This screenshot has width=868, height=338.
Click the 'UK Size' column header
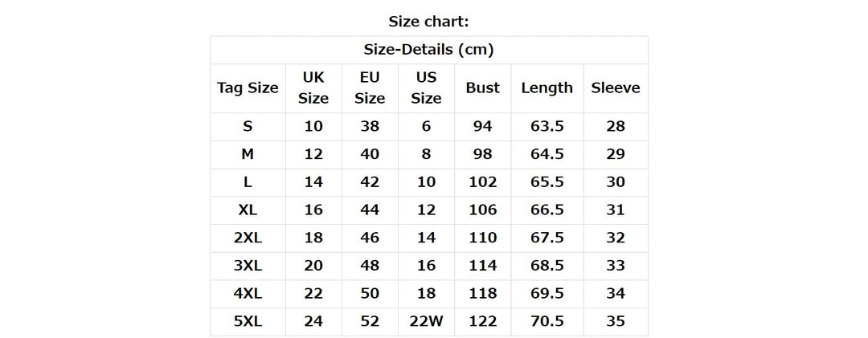pos(313,88)
